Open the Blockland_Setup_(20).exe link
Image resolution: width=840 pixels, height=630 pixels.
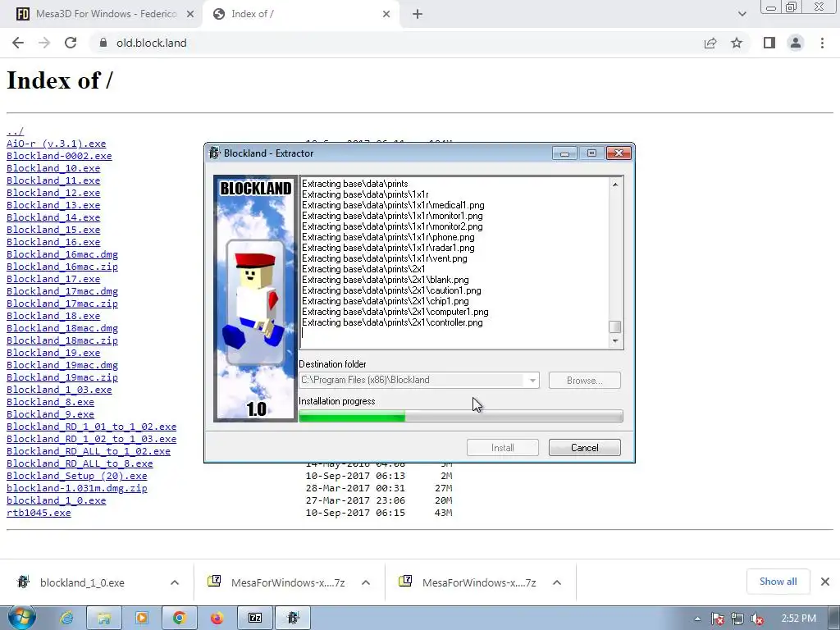pyautogui.click(x=76, y=476)
